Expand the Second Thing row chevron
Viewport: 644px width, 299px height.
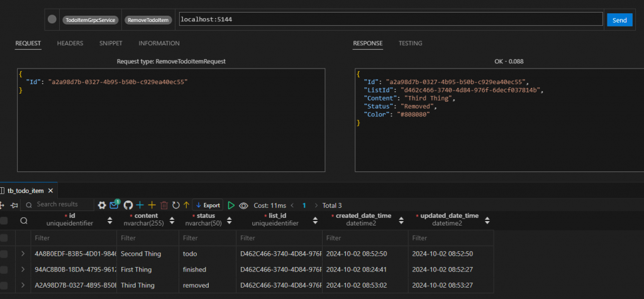23,254
